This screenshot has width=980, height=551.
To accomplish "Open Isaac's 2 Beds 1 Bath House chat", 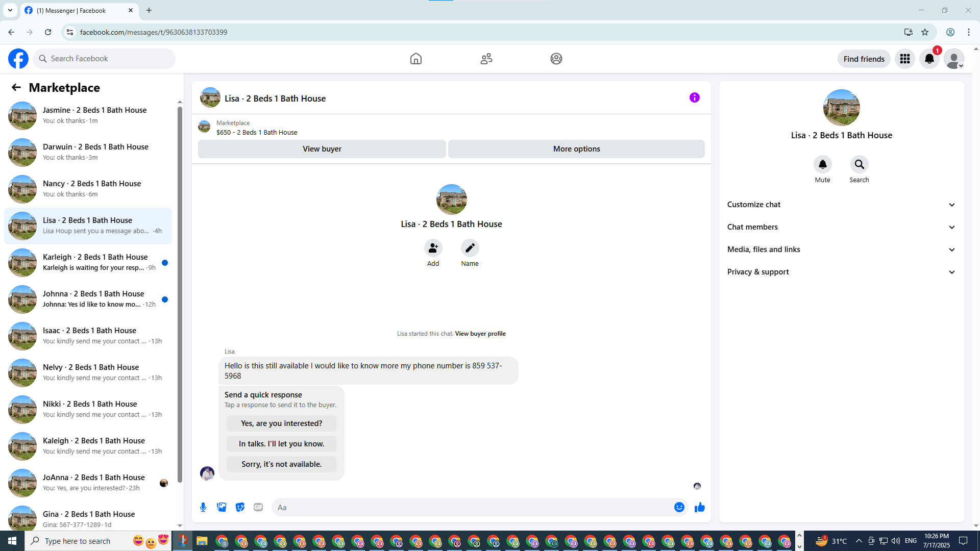I will 88,336.
